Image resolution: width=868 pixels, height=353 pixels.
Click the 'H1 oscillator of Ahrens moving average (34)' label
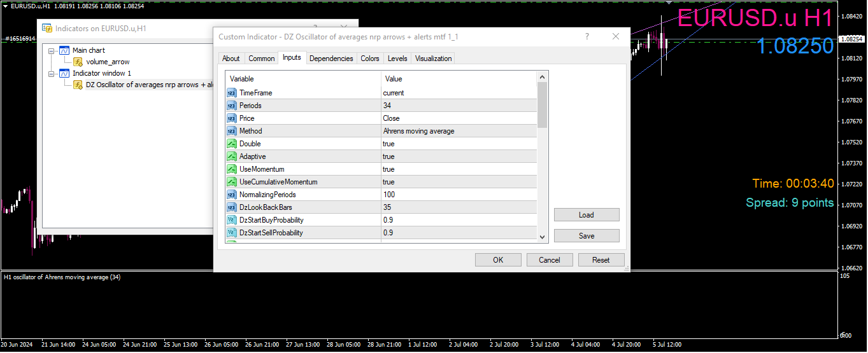click(x=62, y=277)
